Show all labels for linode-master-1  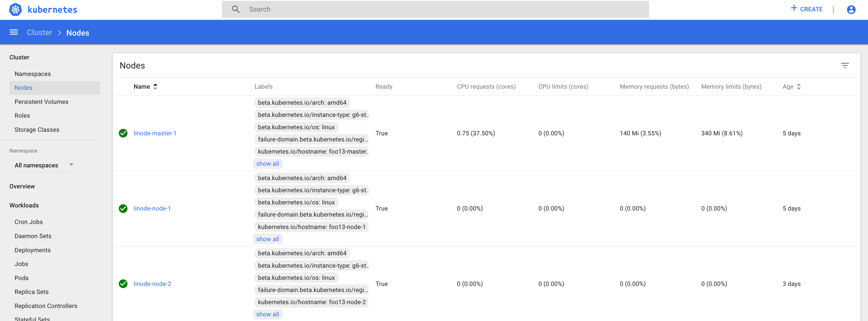click(268, 164)
